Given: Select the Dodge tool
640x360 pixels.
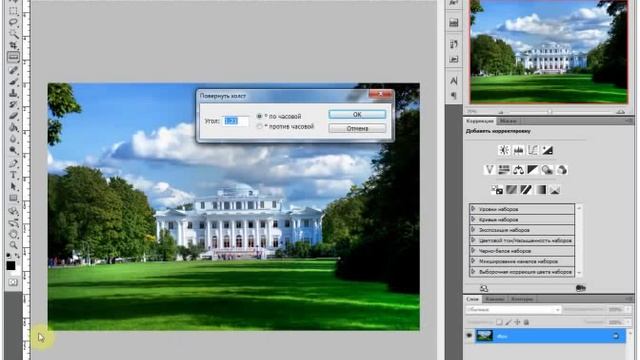Looking at the screenshot, I should [13, 150].
